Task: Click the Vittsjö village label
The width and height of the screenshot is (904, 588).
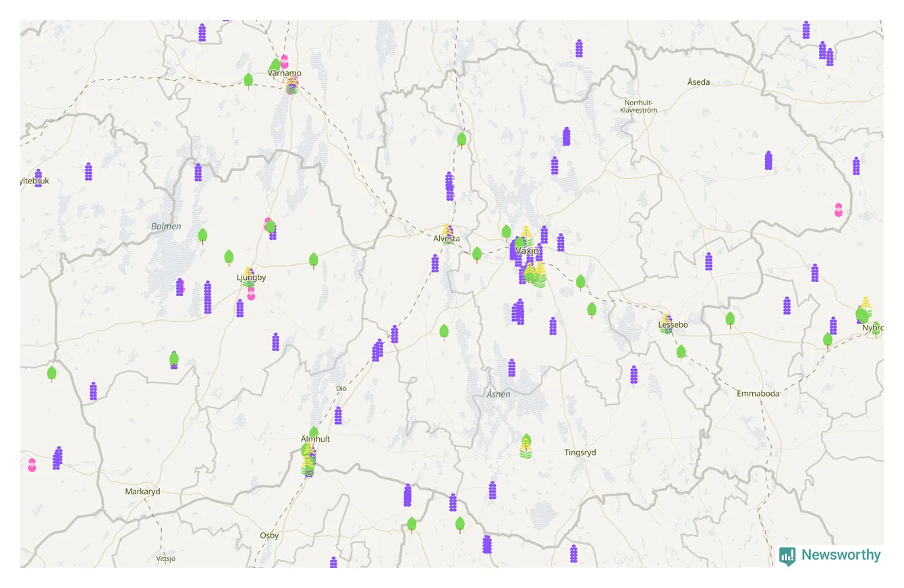Action: 165,559
